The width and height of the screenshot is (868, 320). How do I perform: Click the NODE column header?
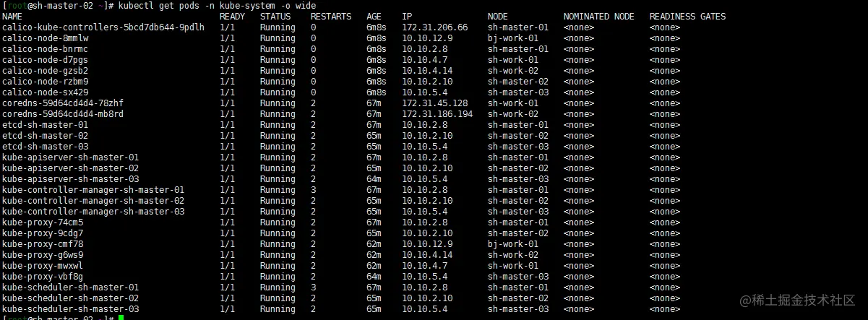point(498,17)
